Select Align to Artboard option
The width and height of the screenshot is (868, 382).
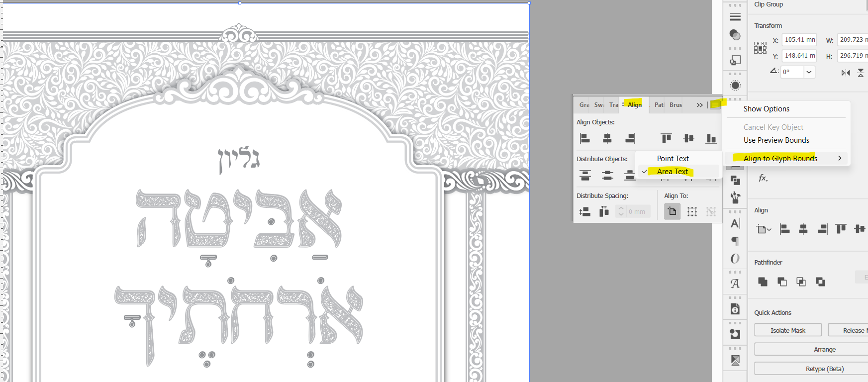coord(672,212)
